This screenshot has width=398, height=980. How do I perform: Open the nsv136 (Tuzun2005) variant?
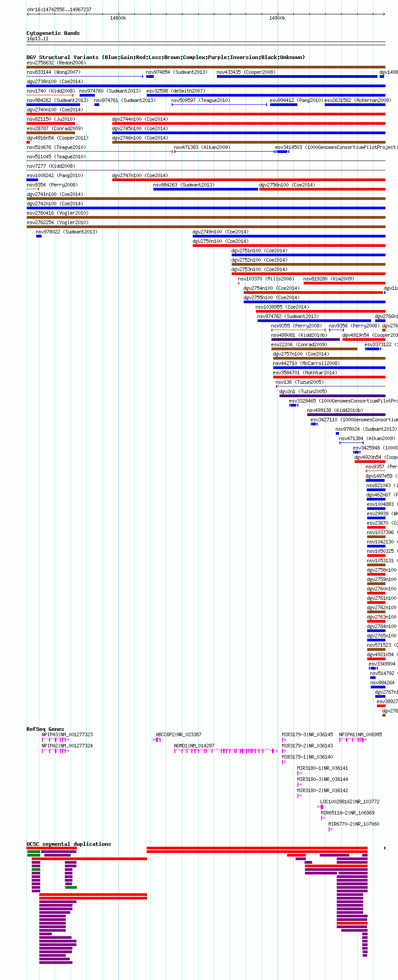pyautogui.click(x=300, y=382)
